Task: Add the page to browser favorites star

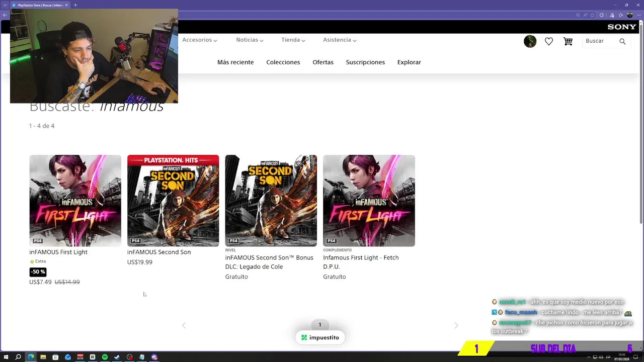Action: (592, 15)
